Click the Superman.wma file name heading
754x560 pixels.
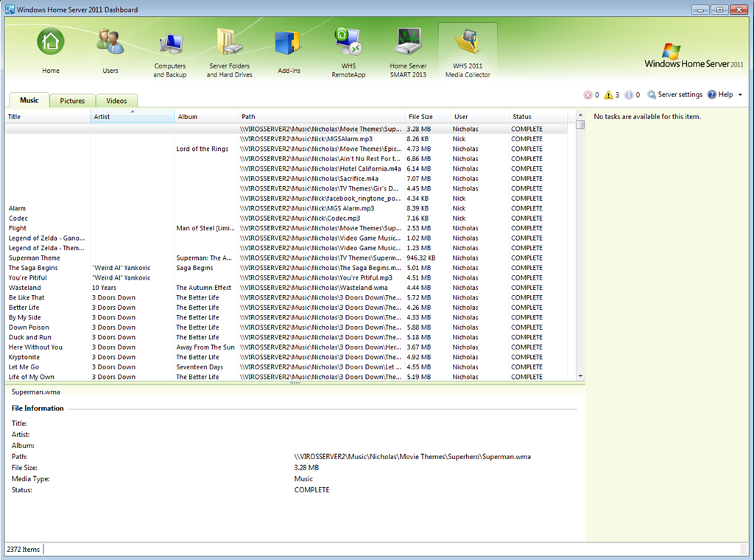click(x=35, y=391)
